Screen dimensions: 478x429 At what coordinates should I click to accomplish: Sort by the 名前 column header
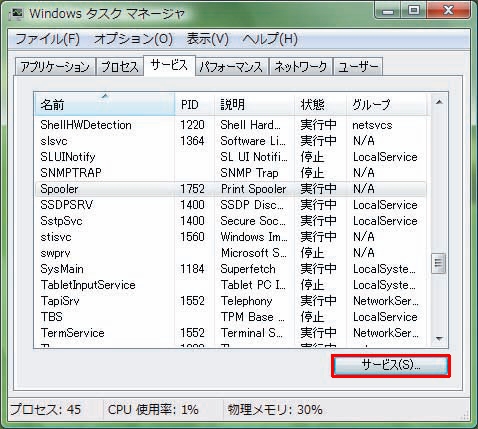[x=104, y=104]
